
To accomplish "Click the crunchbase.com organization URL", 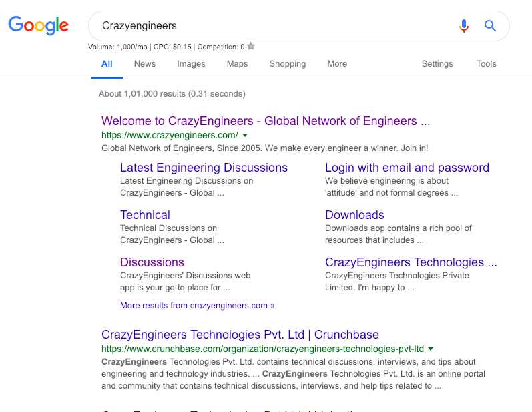I will 262,349.
